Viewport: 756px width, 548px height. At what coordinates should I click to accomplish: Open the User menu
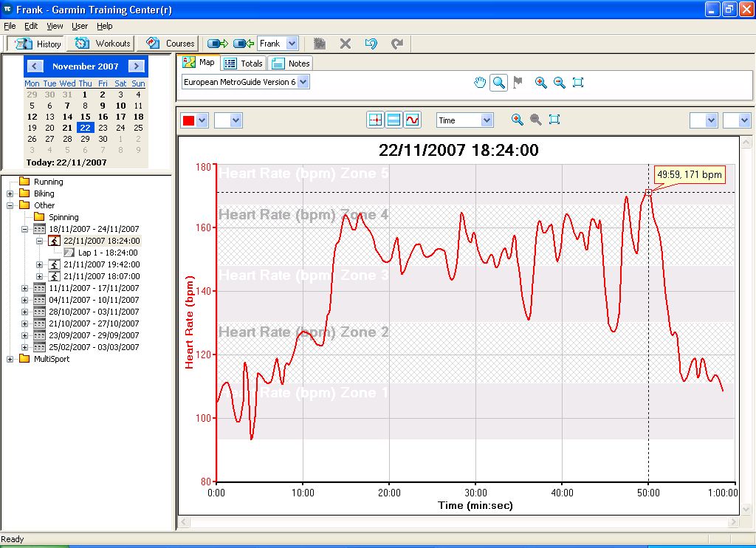click(x=80, y=26)
